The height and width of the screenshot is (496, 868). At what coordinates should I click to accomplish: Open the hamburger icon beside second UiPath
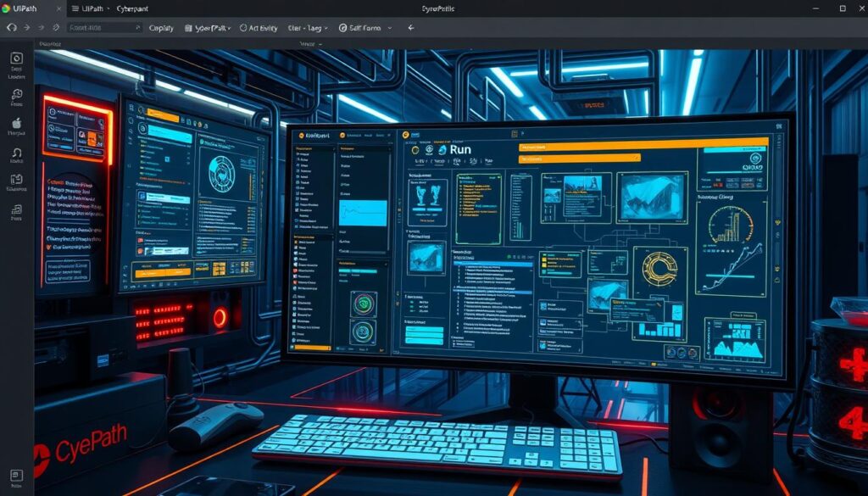(75, 8)
